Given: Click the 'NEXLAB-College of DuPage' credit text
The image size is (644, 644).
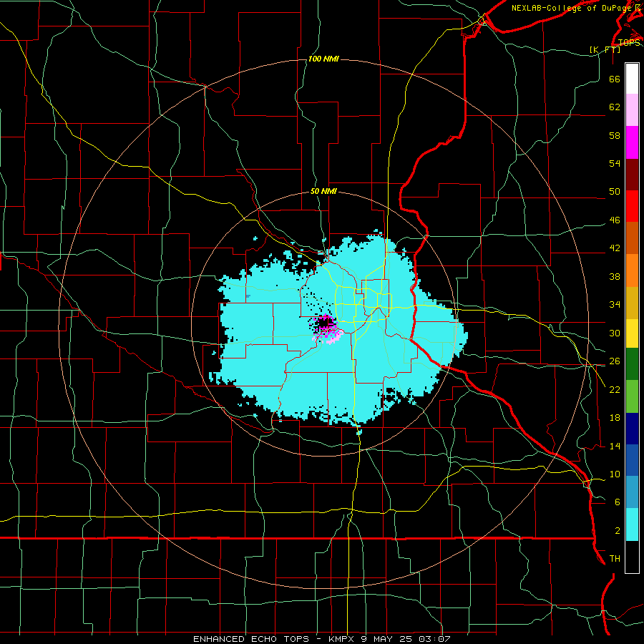Looking at the screenshot, I should pyautogui.click(x=570, y=8).
